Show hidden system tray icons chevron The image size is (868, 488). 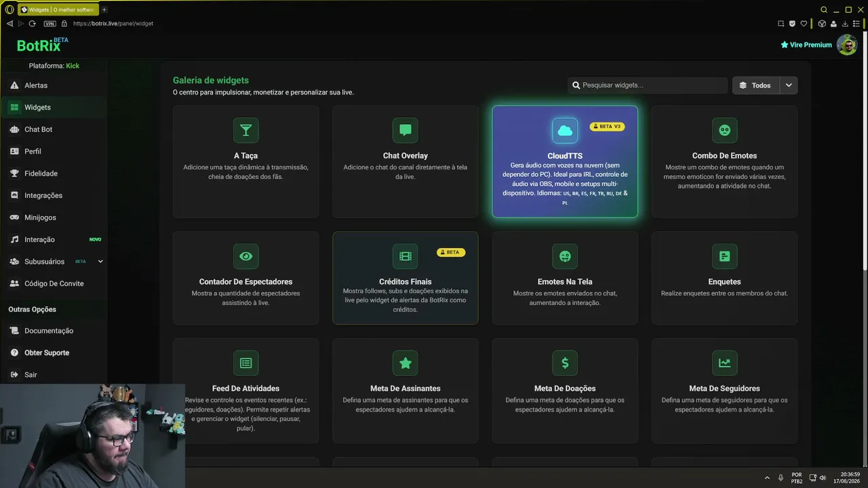pyautogui.click(x=767, y=478)
